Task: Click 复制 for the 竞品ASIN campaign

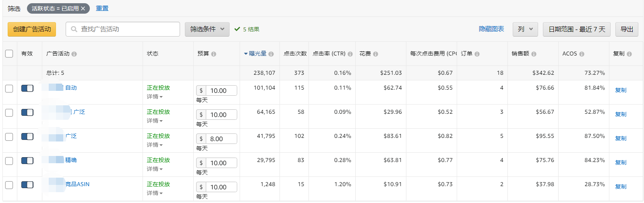Action: click(x=621, y=187)
